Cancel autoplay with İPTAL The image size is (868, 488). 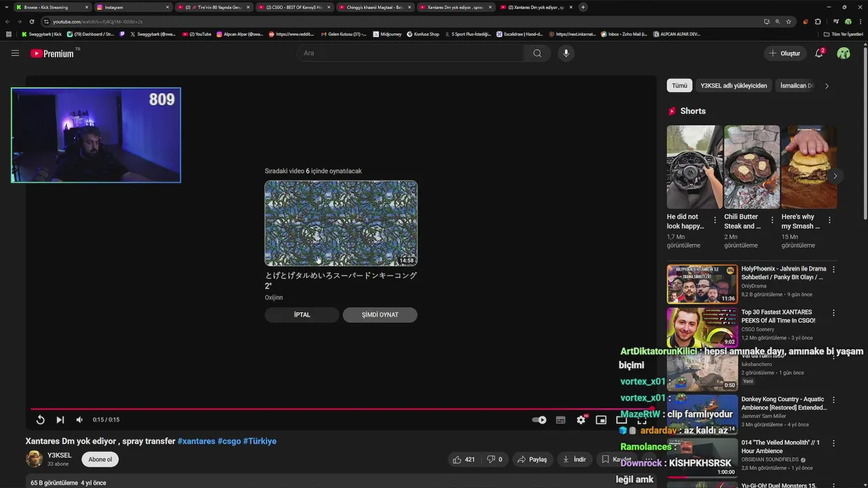(x=302, y=314)
